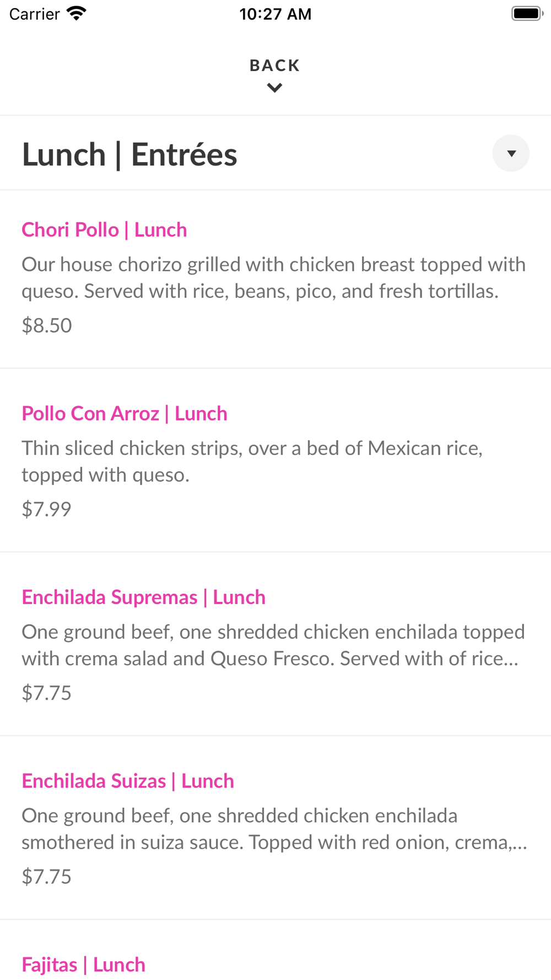Tap the Chori Pollo description text
This screenshot has width=551, height=980.
(x=273, y=278)
